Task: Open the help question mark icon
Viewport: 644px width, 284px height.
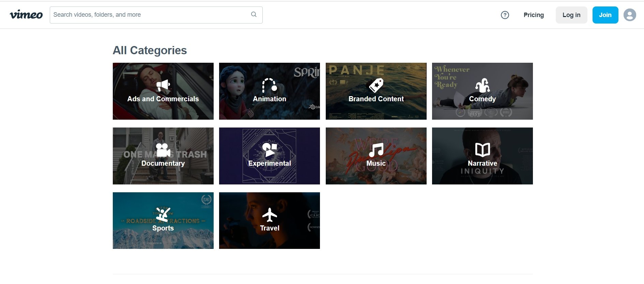Action: click(505, 15)
